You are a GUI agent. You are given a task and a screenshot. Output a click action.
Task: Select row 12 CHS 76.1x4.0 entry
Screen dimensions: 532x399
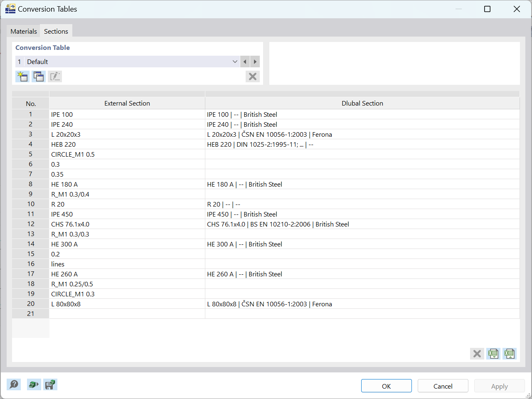tap(125, 224)
